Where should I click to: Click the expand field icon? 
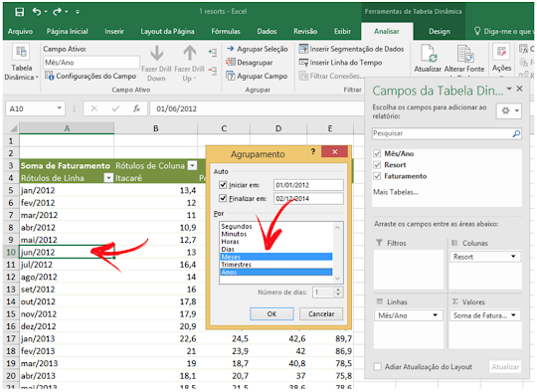pyautogui.click(x=213, y=53)
